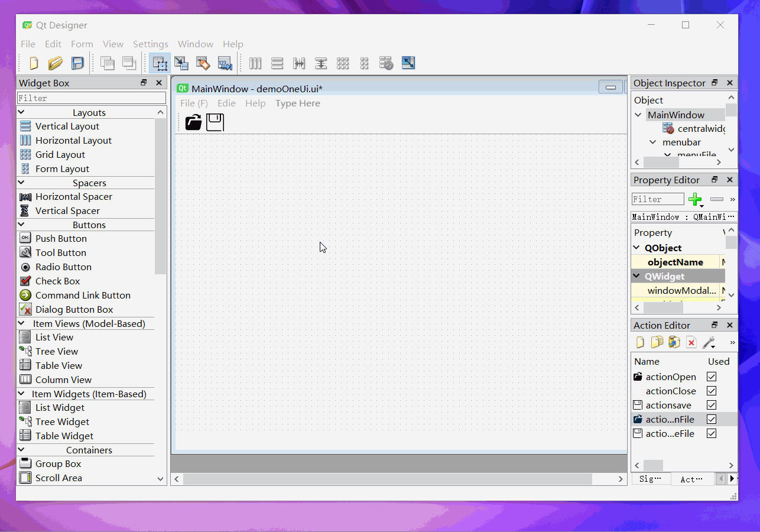Open the Form menu
The height and width of the screenshot is (532, 760).
coord(82,44)
